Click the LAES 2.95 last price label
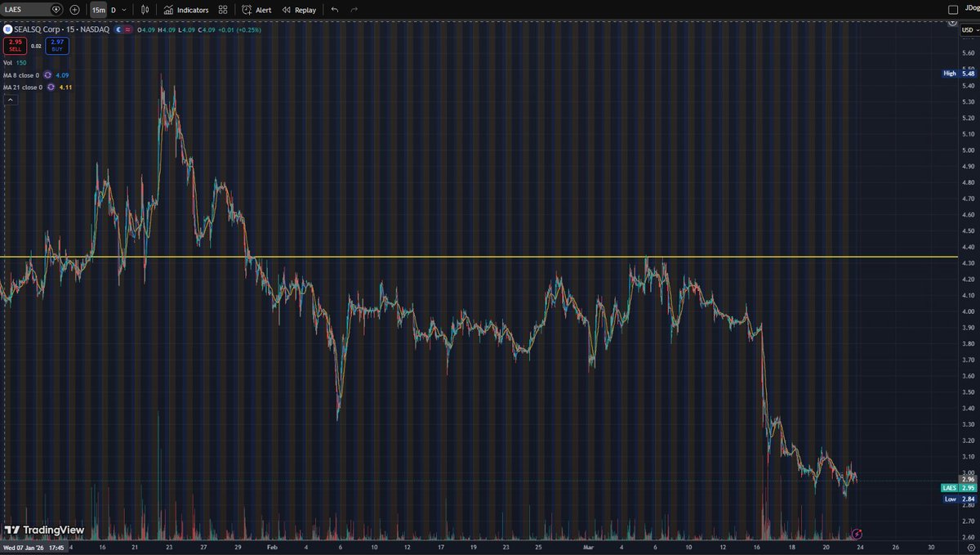Viewport: 980px width, 555px height. (960, 488)
